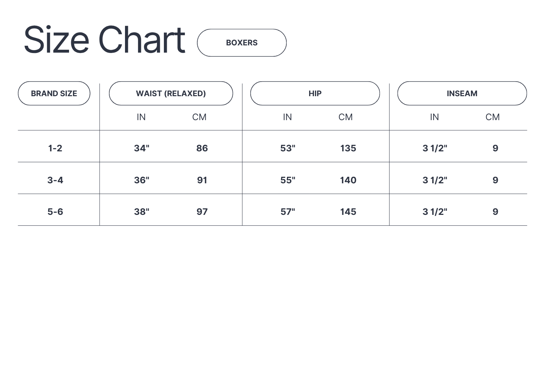Click the 34" waist value
545x392 pixels.
coord(142,148)
